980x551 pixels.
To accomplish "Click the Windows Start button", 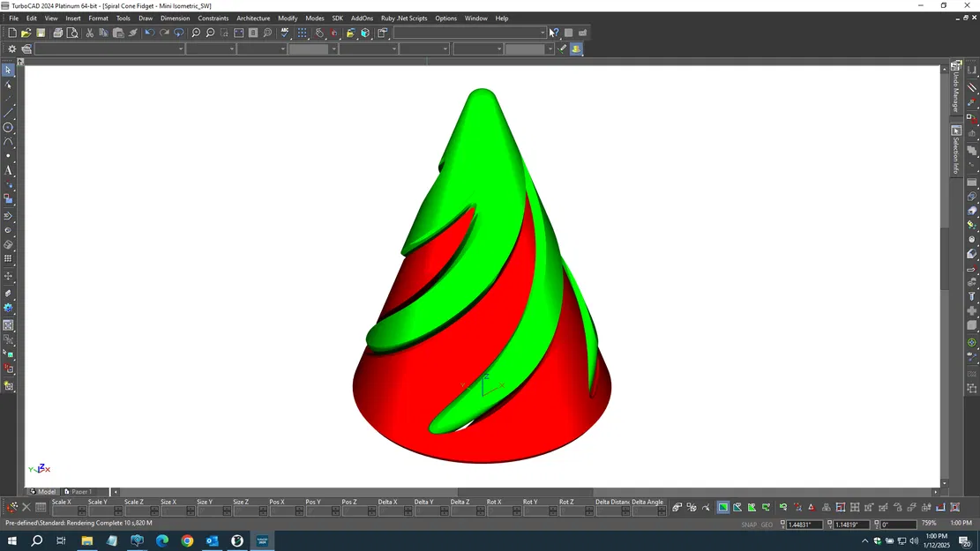I will 11,541.
